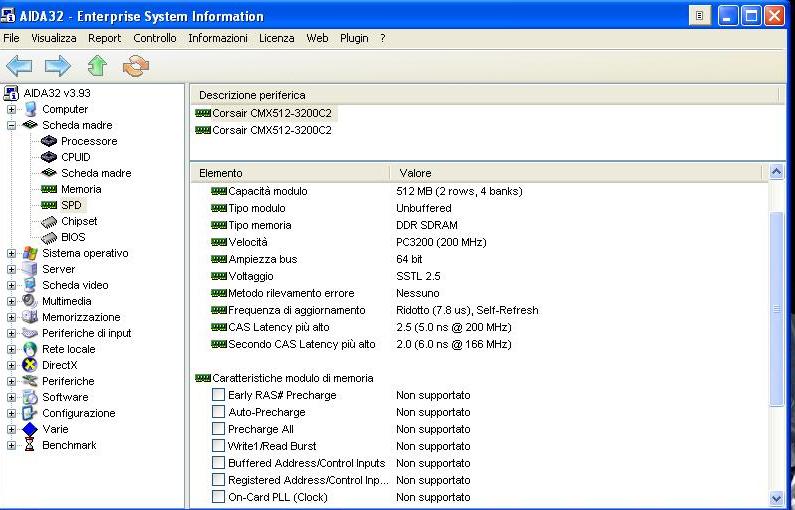The width and height of the screenshot is (795, 510).
Task: Click the Multimedia speaker icon
Action: [30, 301]
